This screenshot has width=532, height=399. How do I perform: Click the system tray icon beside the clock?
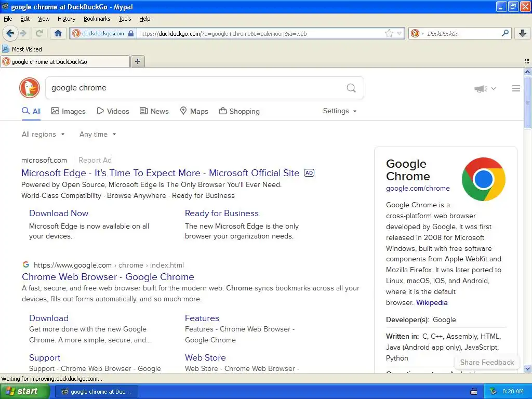point(494,392)
